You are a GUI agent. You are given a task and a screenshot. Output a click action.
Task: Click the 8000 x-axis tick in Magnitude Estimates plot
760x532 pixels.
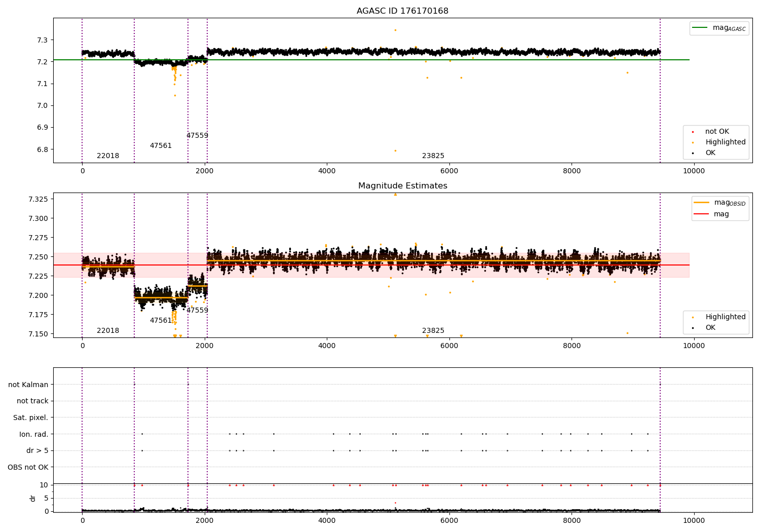pos(572,346)
